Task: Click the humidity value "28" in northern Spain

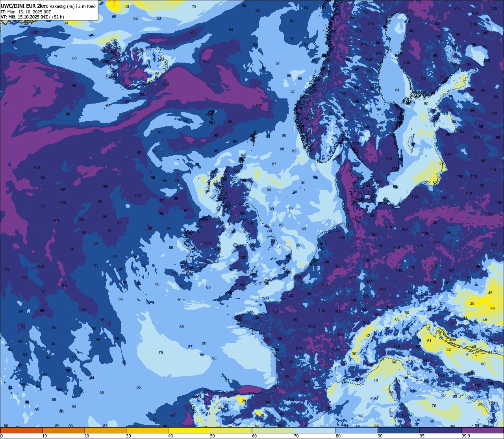Action: tap(244, 401)
